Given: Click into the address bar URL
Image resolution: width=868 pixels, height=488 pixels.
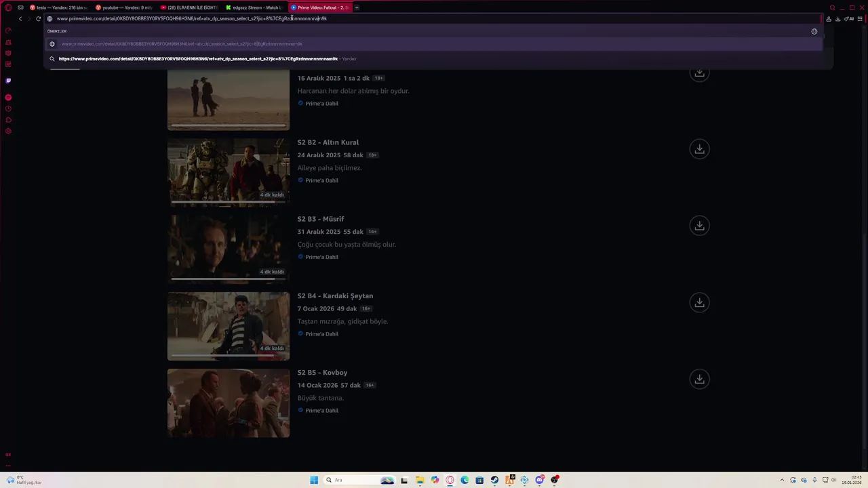Looking at the screenshot, I should point(434,18).
